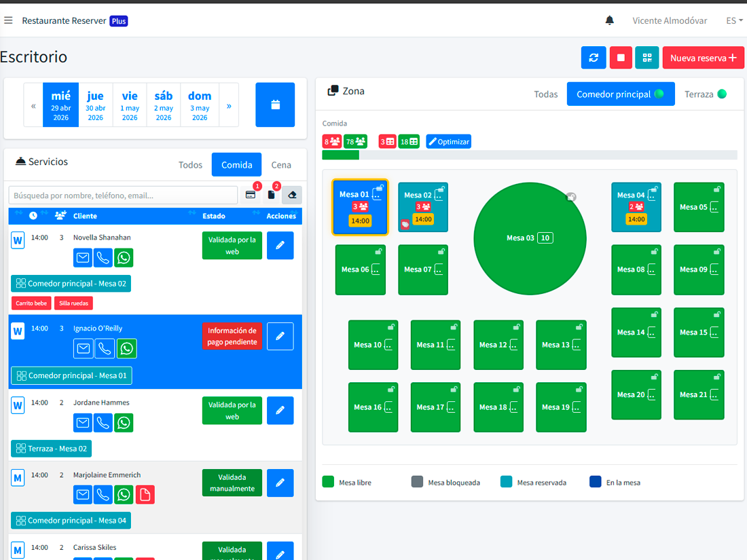Click Validada manualmente status for Marjolaine

(x=232, y=483)
